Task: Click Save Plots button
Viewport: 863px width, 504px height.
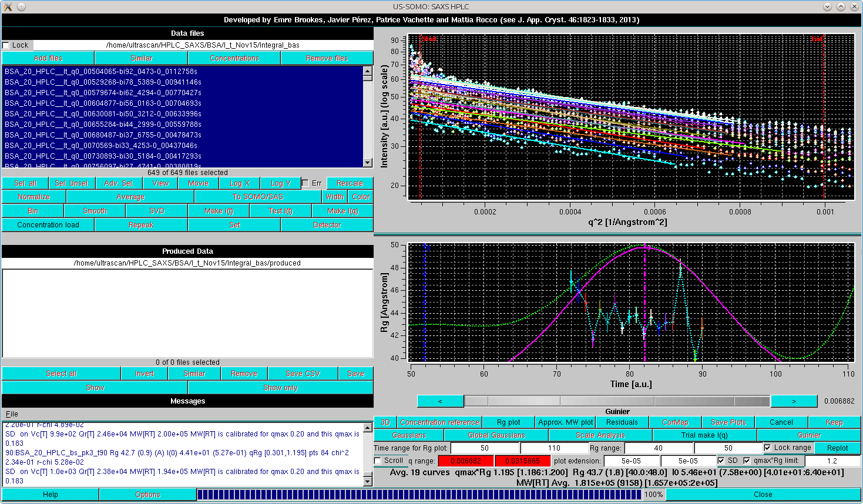Action: pyautogui.click(x=728, y=422)
